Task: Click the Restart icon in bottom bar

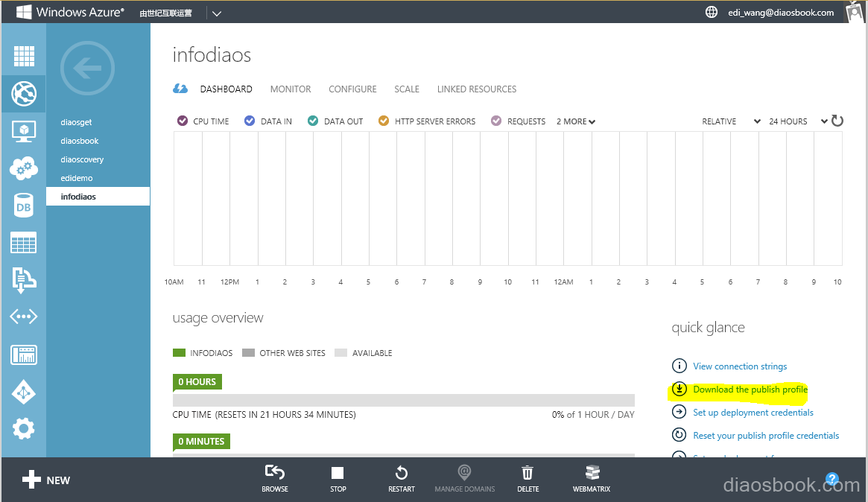Action: click(401, 474)
